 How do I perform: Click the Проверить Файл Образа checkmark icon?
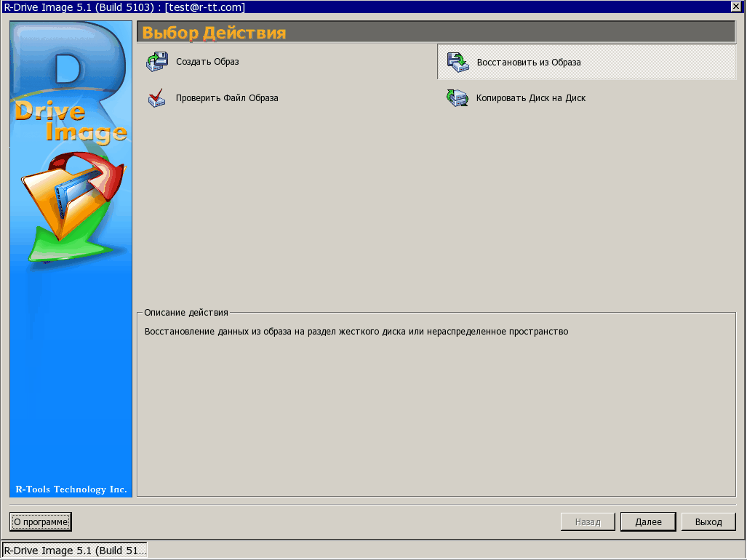(156, 97)
